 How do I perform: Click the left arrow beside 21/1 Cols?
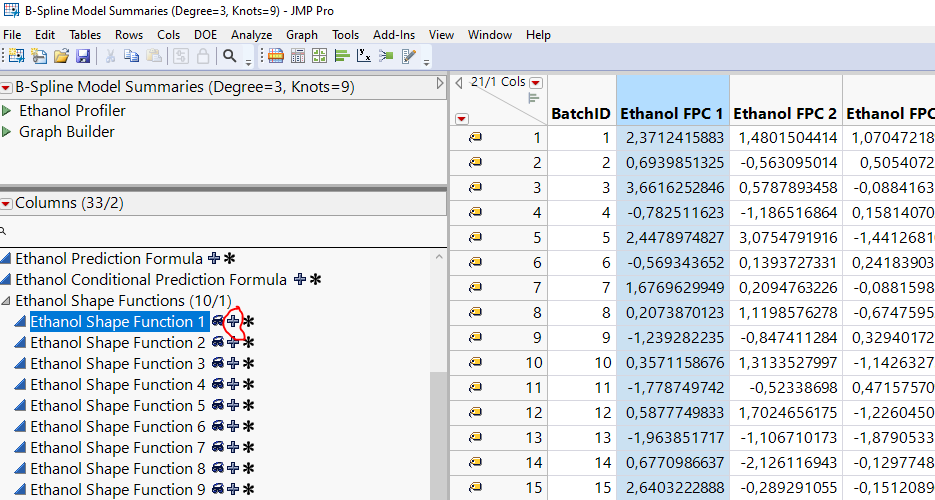tap(459, 83)
